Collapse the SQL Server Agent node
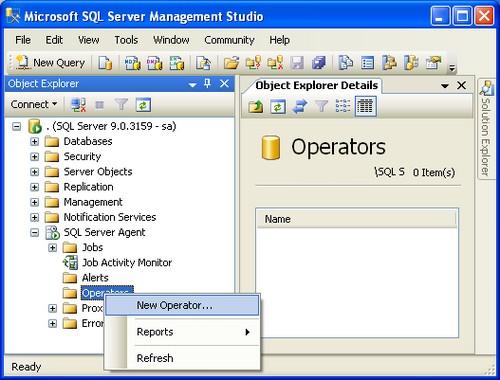Image resolution: width=500 pixels, height=380 pixels. coord(34,233)
